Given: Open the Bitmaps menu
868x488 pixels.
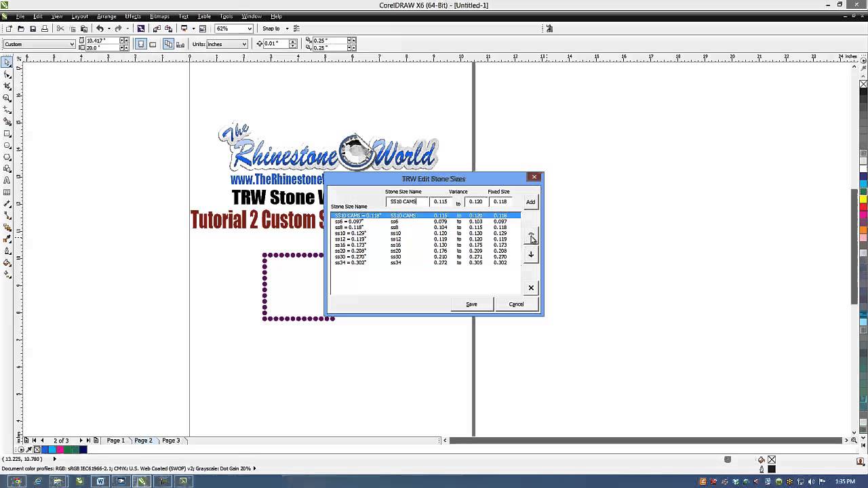Looking at the screenshot, I should pyautogui.click(x=159, y=16).
